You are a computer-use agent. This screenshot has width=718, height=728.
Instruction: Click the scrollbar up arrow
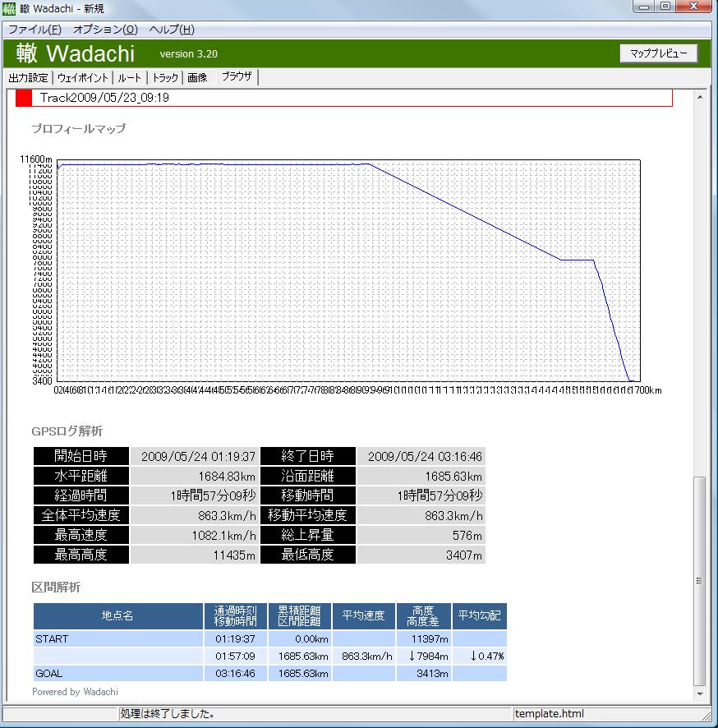700,97
